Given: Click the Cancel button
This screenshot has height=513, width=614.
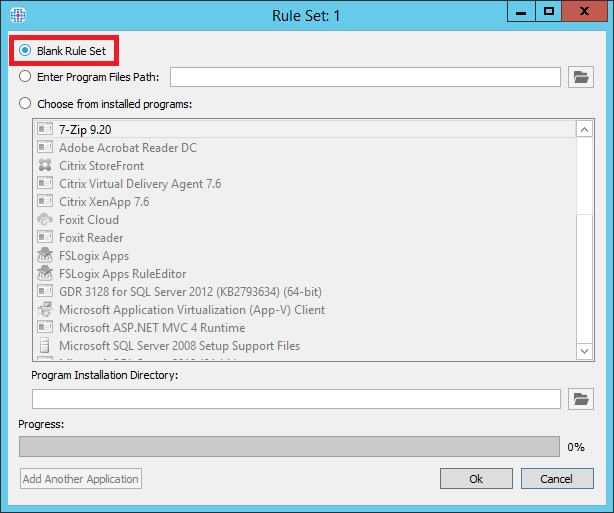Looking at the screenshot, I should 557,479.
